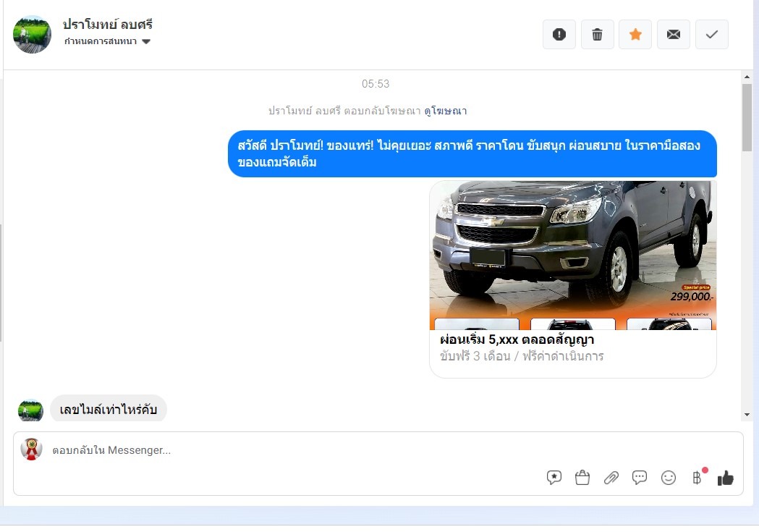Open saved replies star-bubble icon
Image resolution: width=759 pixels, height=532 pixels.
tap(554, 478)
